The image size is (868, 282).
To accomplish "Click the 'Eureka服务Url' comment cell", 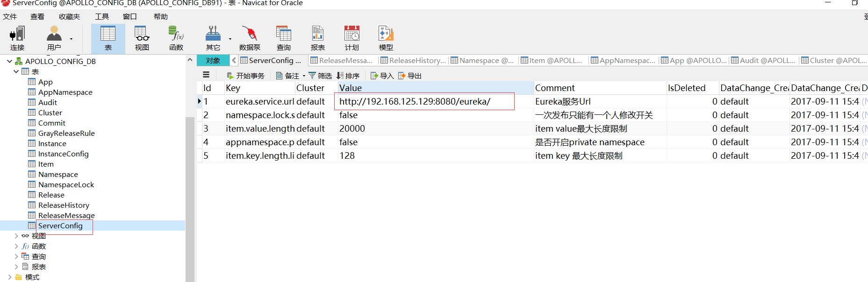I will click(600, 101).
